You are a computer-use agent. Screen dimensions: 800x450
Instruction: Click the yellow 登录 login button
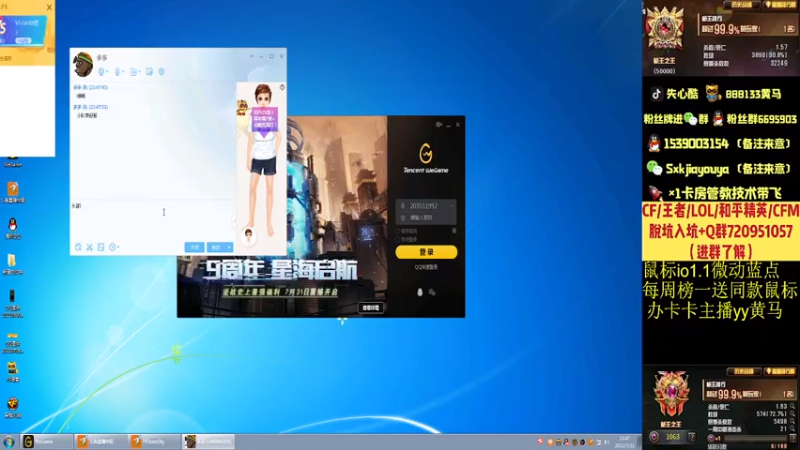click(426, 252)
